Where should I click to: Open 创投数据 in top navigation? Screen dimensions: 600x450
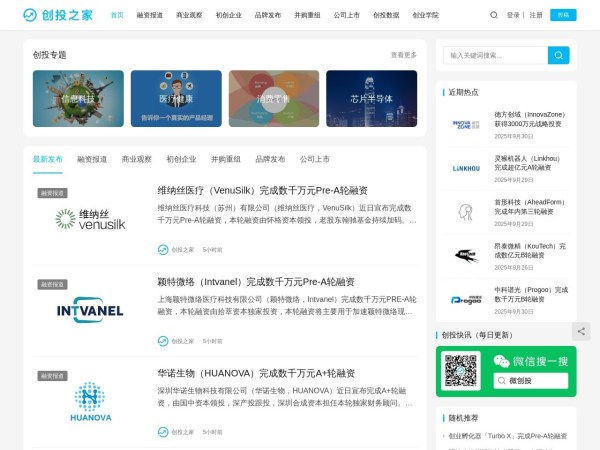click(385, 15)
